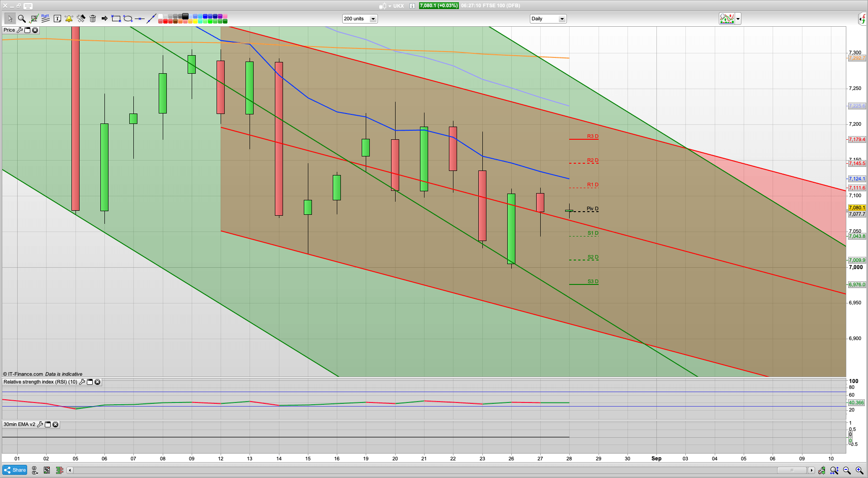The height and width of the screenshot is (478, 868).
Task: Click the S3 D support label
Action: coord(593,281)
